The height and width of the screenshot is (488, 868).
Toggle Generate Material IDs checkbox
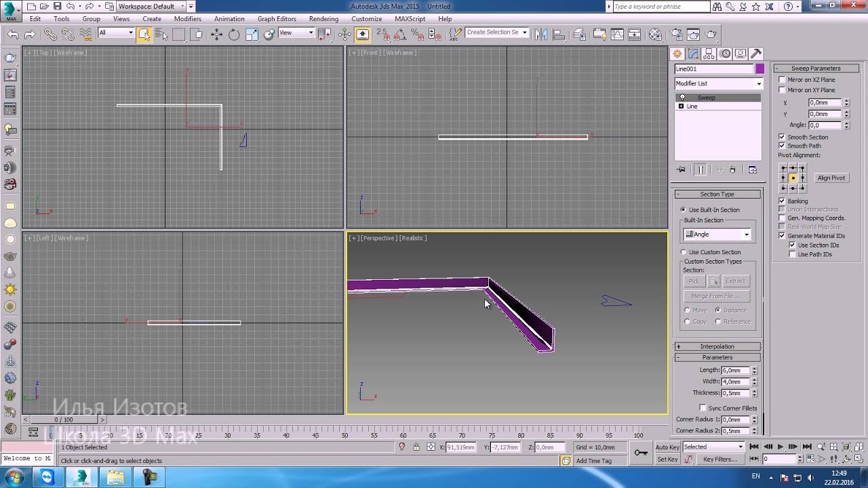[782, 236]
